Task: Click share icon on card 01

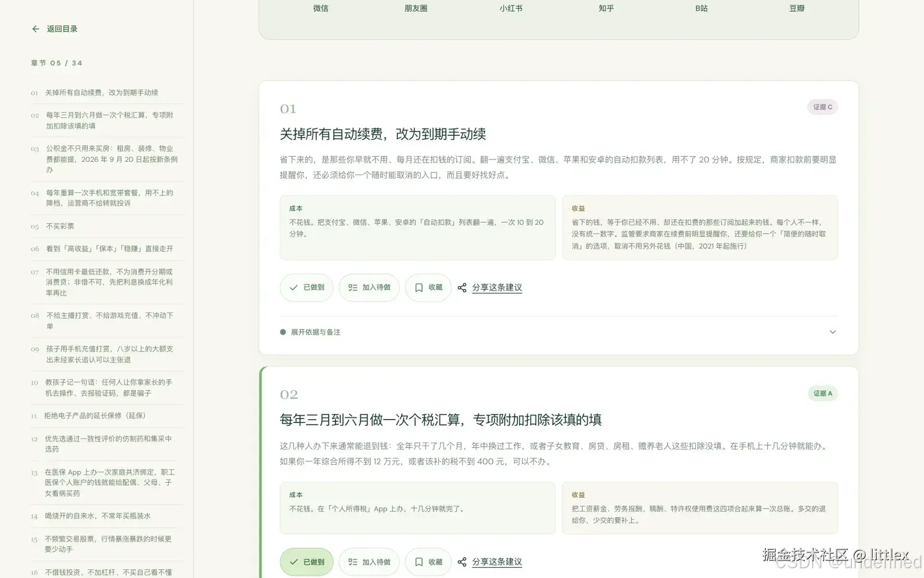Action: pos(462,287)
